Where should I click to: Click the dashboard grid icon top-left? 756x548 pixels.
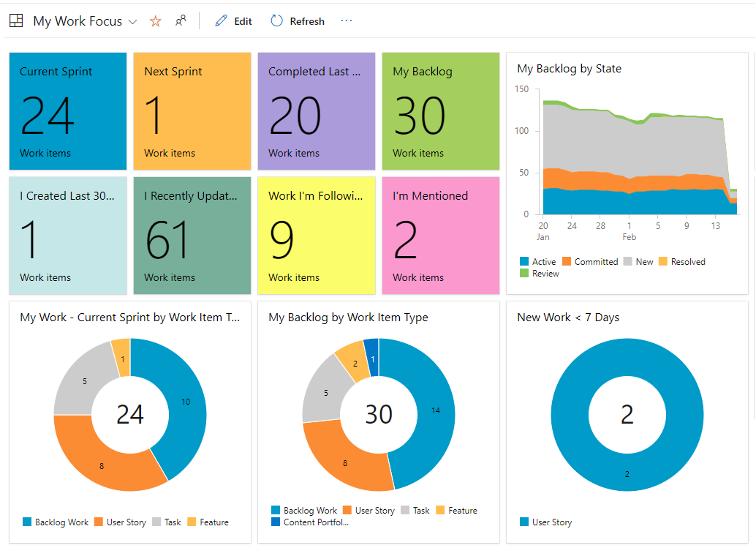(16, 20)
